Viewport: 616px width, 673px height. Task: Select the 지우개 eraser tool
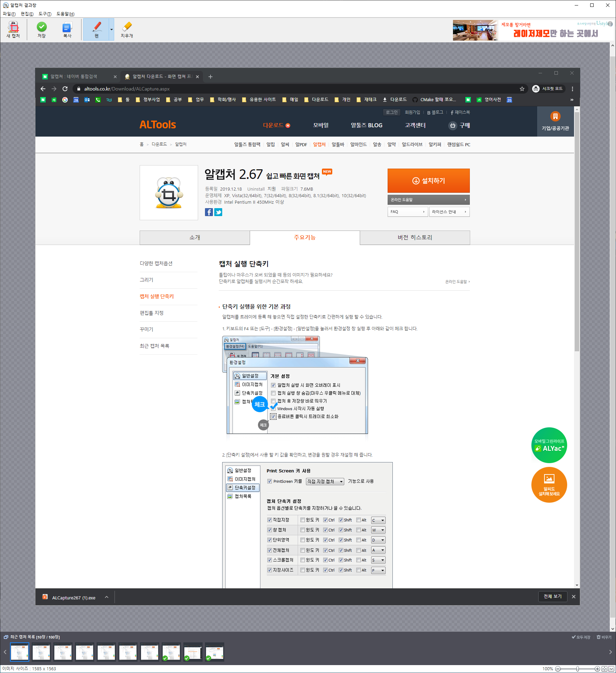coord(127,30)
